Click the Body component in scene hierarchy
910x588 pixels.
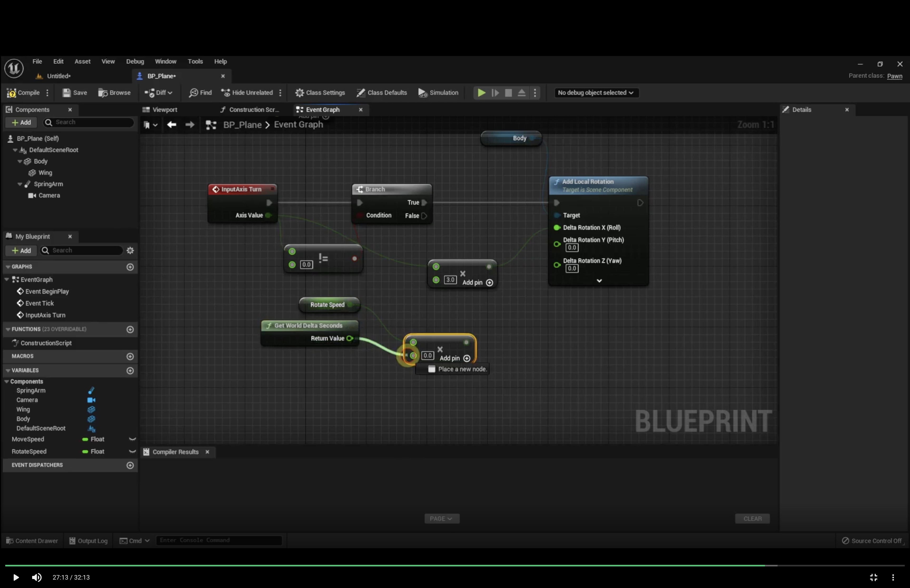pyautogui.click(x=41, y=161)
